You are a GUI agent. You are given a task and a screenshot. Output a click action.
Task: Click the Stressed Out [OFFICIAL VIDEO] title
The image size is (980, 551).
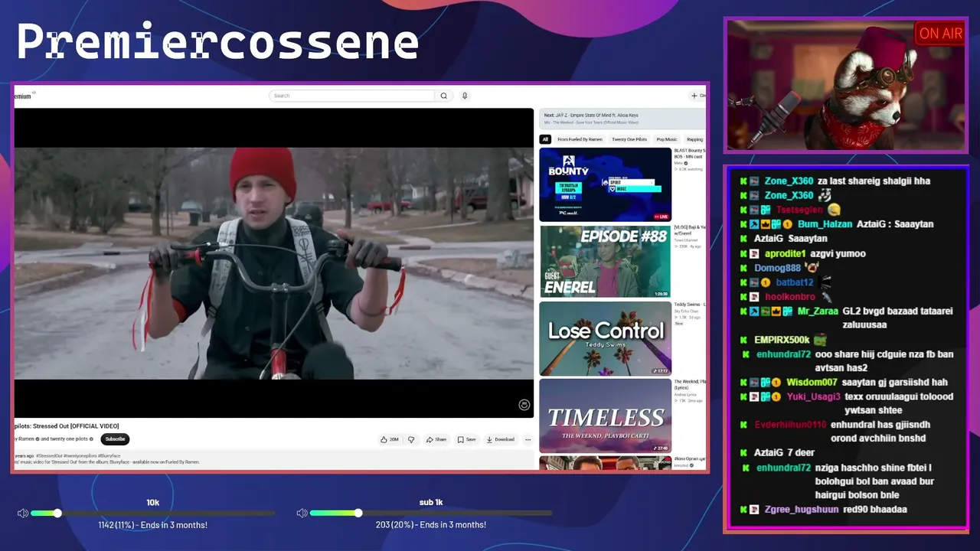[67, 426]
